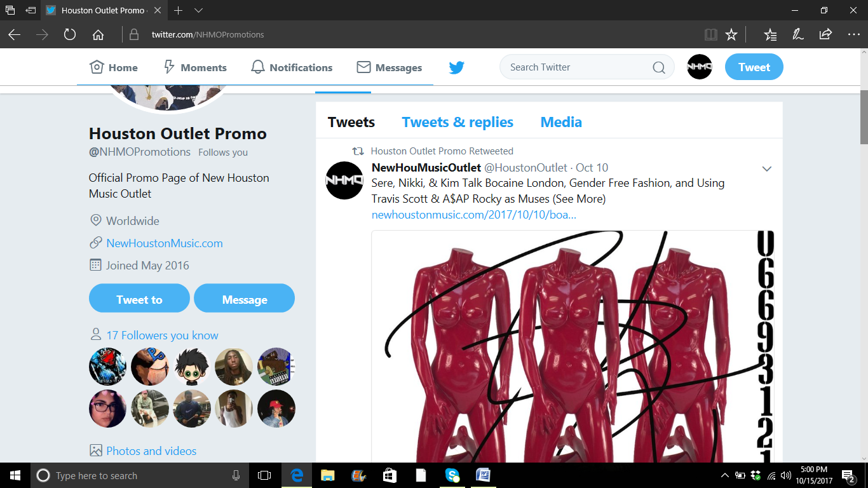The image size is (868, 488).
Task: Expand the tweet options chevron
Action: click(767, 169)
